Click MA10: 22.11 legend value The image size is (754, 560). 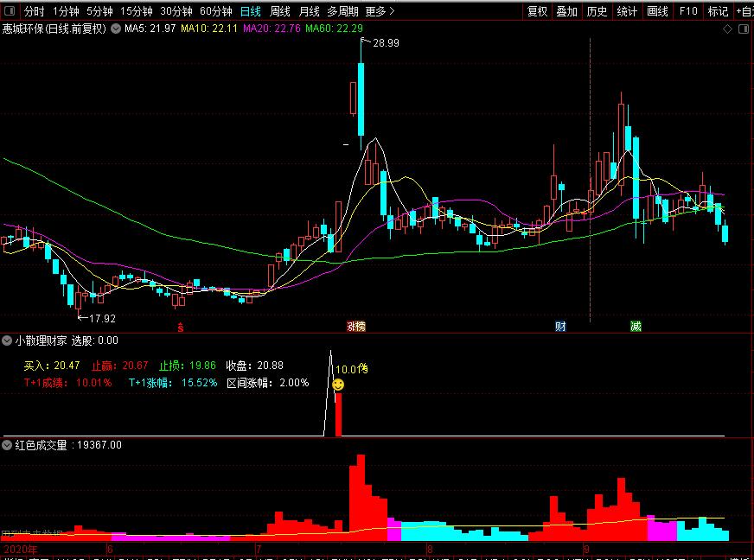pyautogui.click(x=209, y=29)
